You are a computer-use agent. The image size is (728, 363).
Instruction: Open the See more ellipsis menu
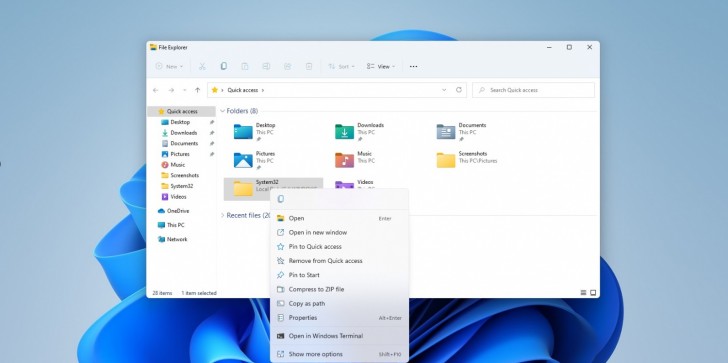(x=413, y=66)
